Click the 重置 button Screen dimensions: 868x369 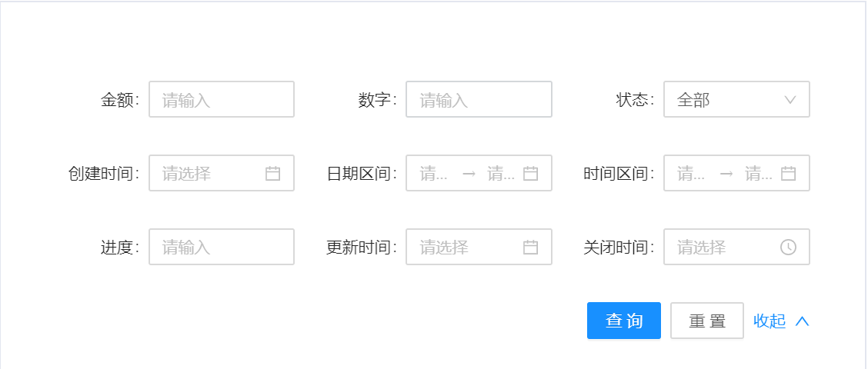[707, 321]
